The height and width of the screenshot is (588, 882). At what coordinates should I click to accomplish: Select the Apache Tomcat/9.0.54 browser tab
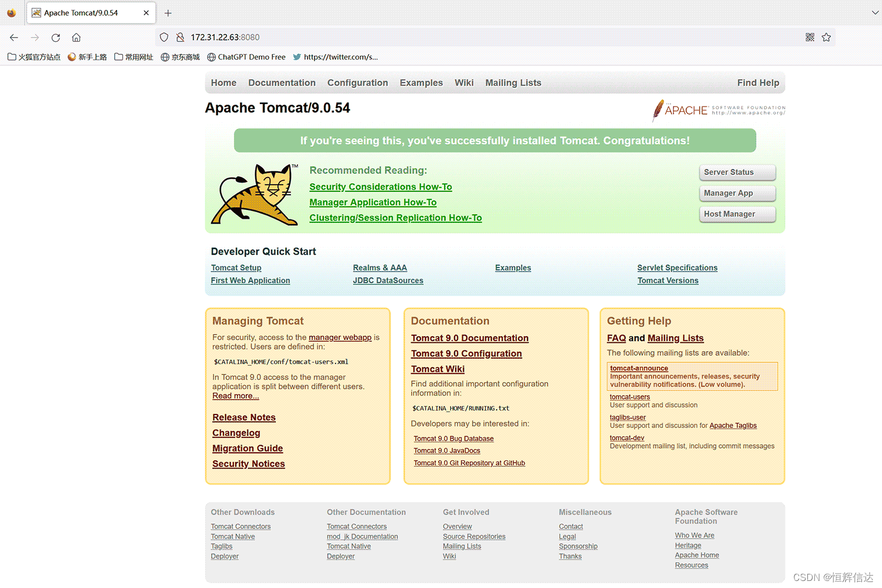tap(91, 13)
